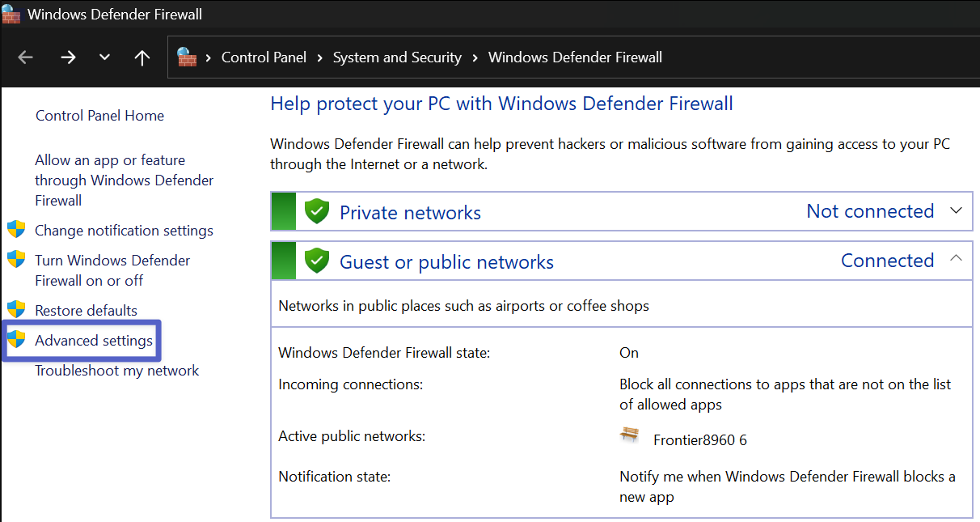Screen dimensions: 980x522
Task: Select Control Panel in the breadcrumb
Action: [264, 57]
